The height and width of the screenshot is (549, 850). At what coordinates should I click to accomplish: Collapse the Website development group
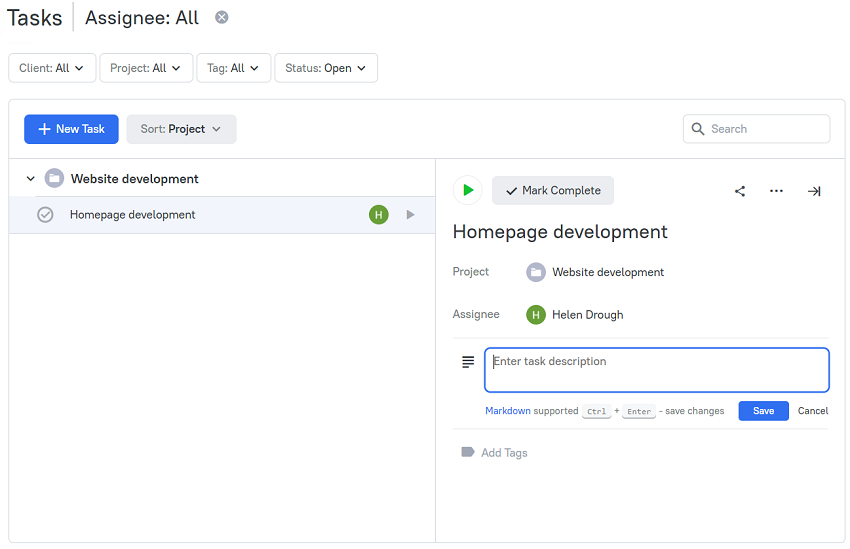[31, 178]
